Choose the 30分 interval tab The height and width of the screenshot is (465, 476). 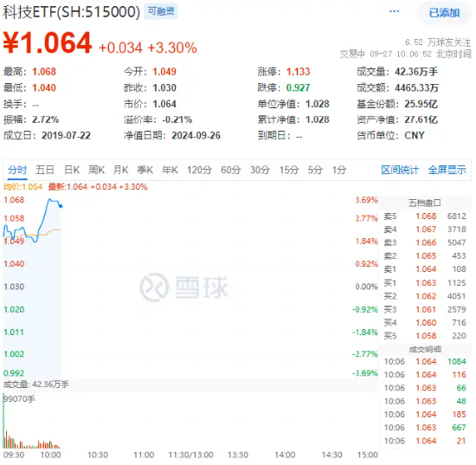260,170
